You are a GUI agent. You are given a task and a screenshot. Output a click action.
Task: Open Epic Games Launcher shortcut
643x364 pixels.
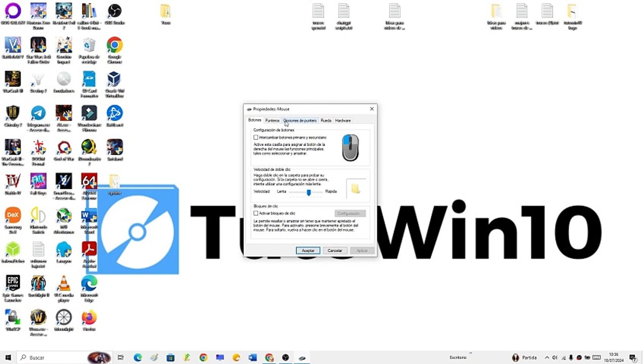click(x=13, y=289)
